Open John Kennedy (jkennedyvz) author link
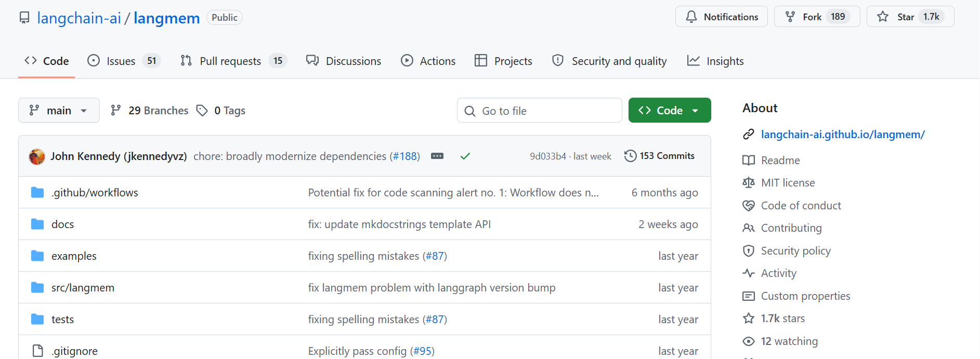The width and height of the screenshot is (980, 359). 119,156
